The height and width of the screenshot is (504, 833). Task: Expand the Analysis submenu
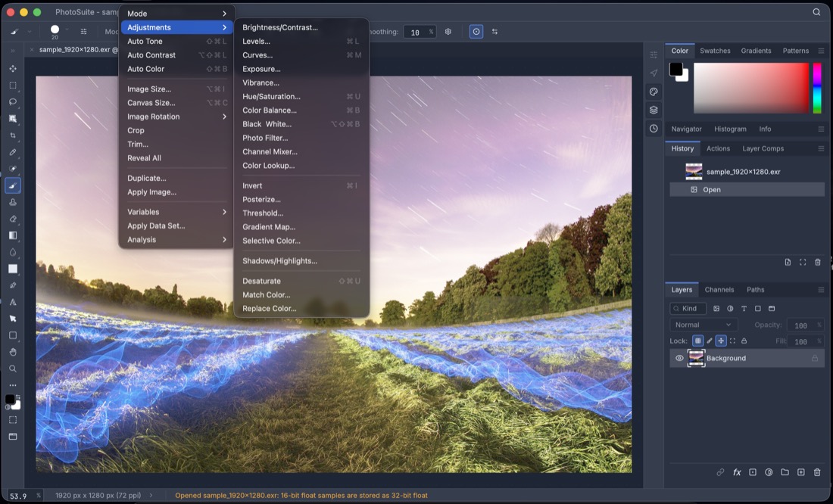[x=177, y=240]
